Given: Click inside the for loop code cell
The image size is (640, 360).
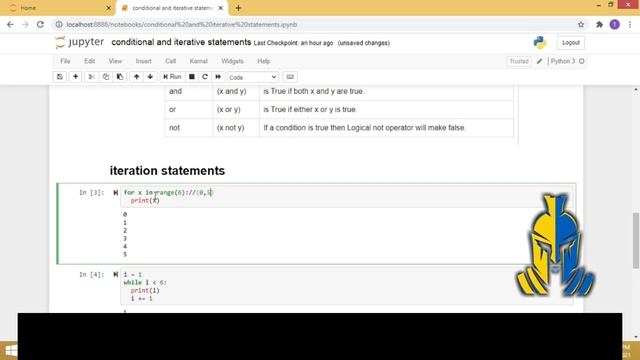Looking at the screenshot, I should click(346, 196).
